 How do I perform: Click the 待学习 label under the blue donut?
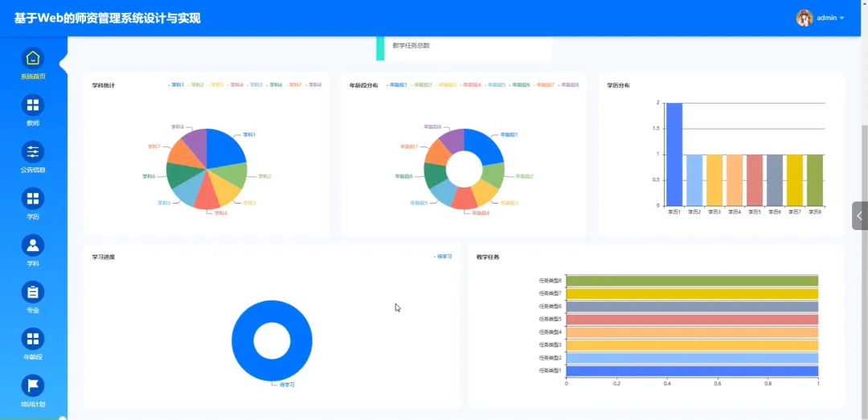pyautogui.click(x=287, y=385)
